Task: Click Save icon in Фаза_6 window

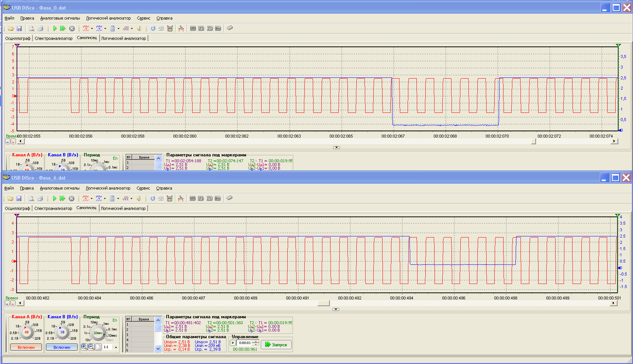Action: [x=19, y=198]
